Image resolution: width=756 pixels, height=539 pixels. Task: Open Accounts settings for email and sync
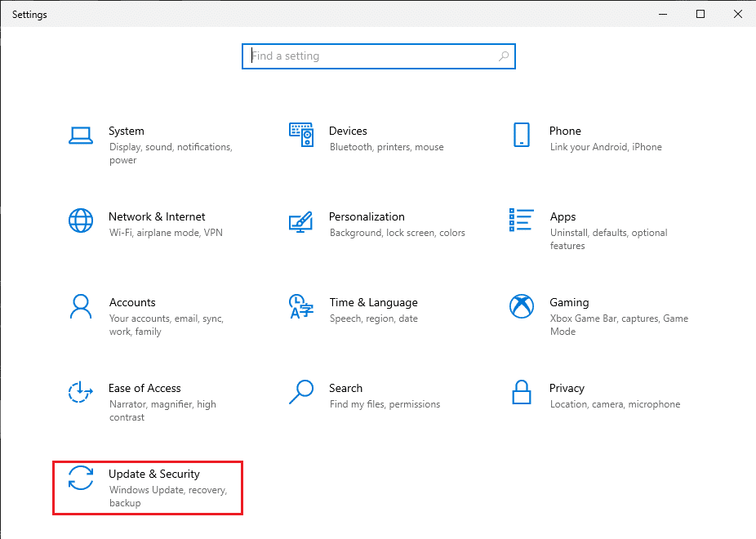pyautogui.click(x=132, y=302)
